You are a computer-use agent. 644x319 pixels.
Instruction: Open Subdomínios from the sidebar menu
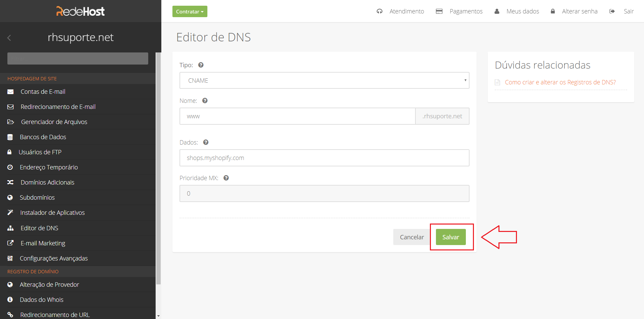point(37,198)
